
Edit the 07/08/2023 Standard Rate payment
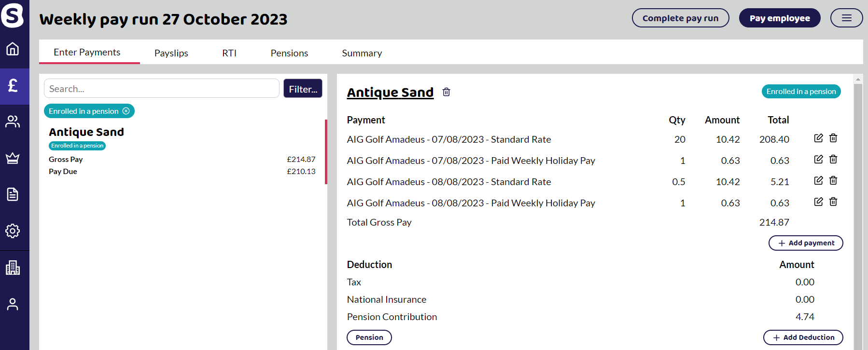point(818,138)
